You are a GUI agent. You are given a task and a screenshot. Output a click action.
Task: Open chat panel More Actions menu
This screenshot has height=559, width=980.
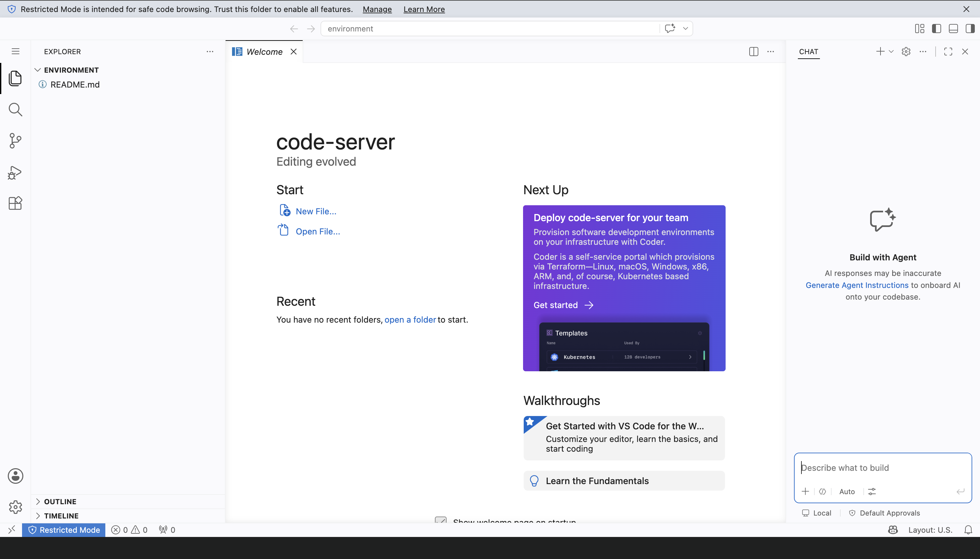(x=923, y=52)
